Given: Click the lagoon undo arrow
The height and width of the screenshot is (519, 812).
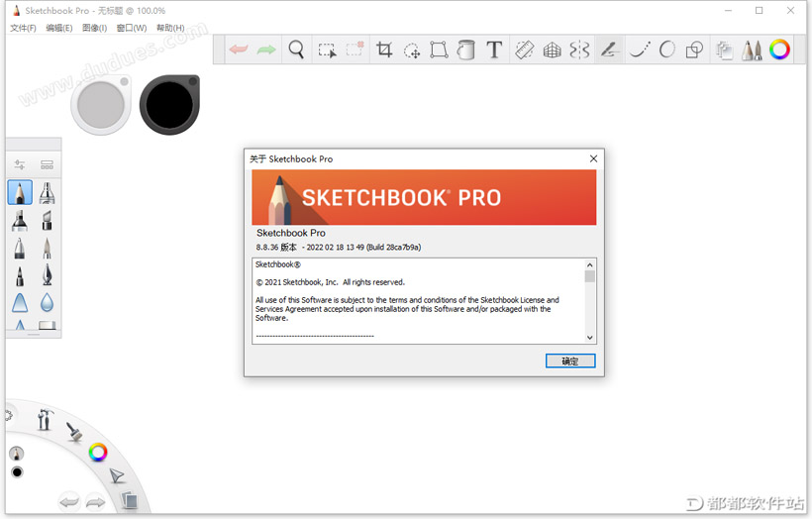Looking at the screenshot, I should [x=69, y=502].
